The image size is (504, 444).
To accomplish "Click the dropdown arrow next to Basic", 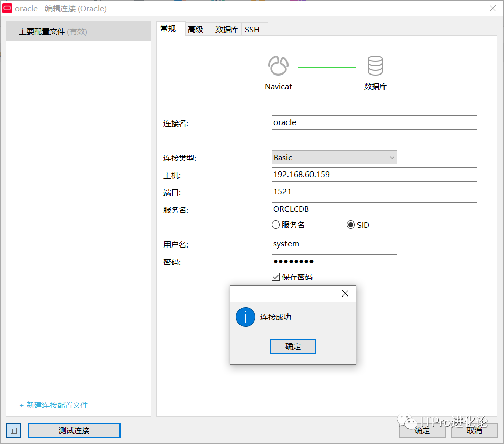I will point(392,157).
